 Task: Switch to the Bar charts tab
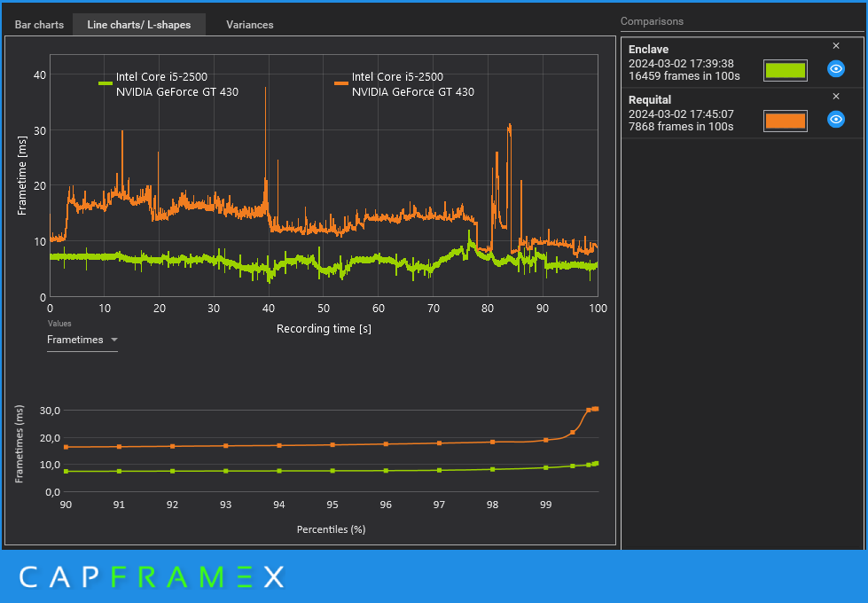39,25
